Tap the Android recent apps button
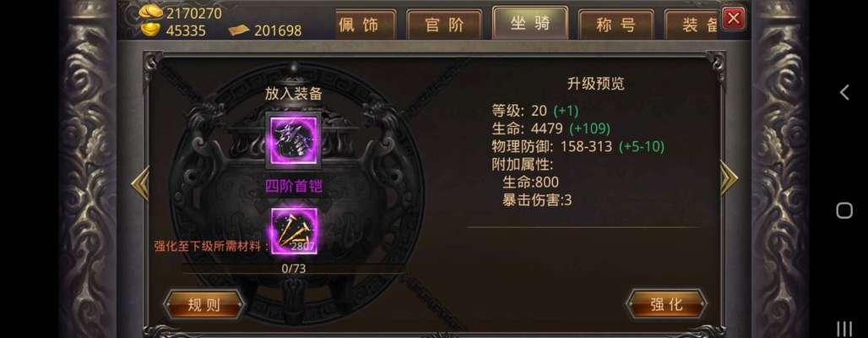Screen dimensions: 868x338 click(x=844, y=328)
